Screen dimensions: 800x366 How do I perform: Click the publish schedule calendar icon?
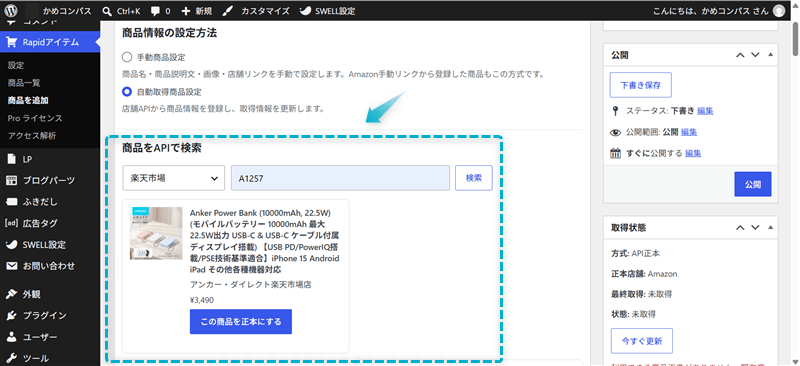point(615,153)
